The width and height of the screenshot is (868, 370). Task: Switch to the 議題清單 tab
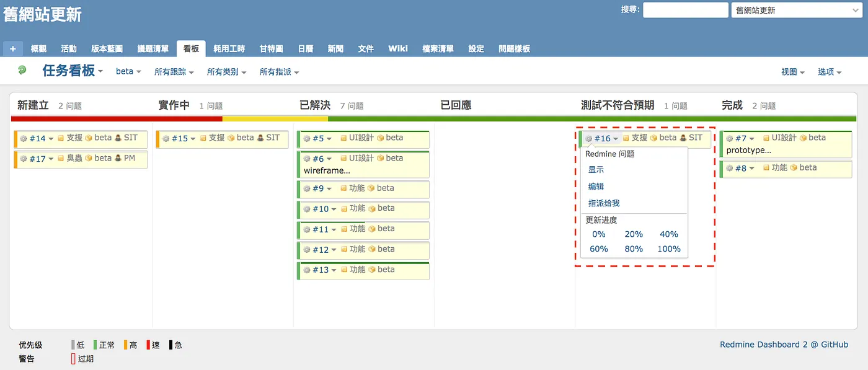tap(153, 48)
